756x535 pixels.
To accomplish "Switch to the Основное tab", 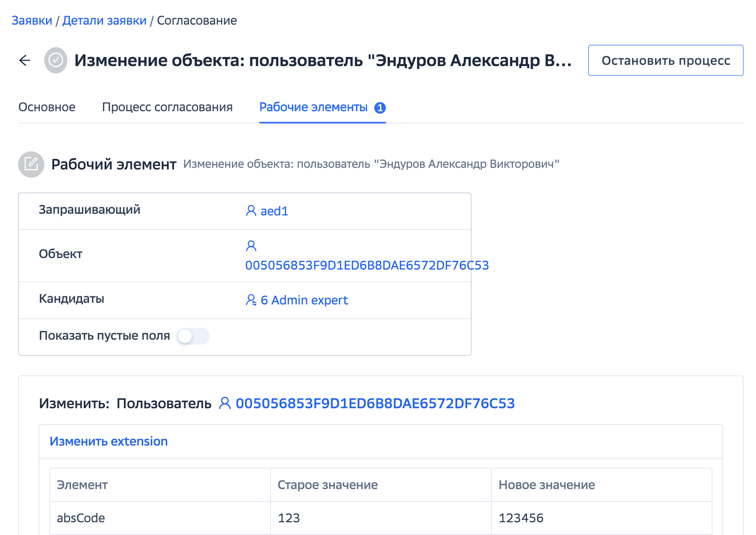I will pos(47,107).
